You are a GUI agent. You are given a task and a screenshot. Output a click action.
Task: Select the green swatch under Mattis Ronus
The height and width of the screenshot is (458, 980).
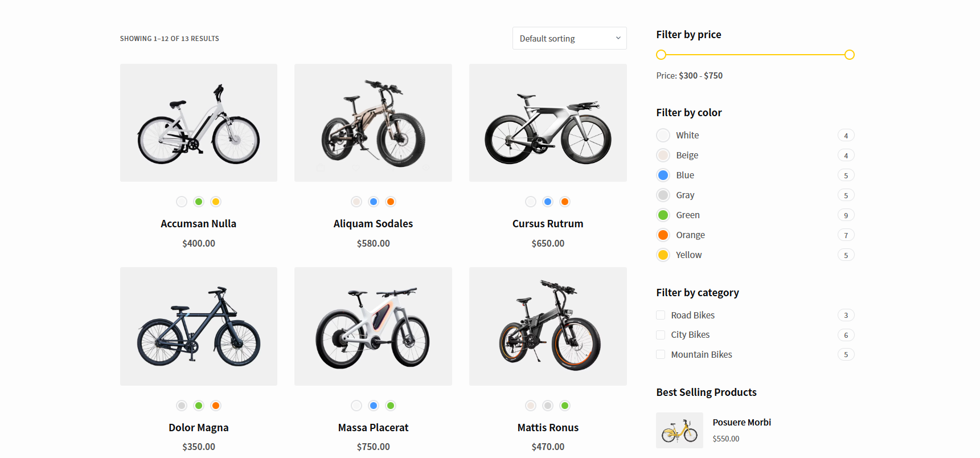pos(565,406)
